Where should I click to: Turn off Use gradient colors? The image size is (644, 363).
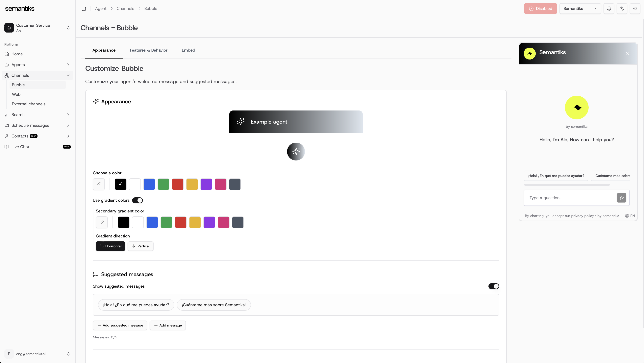(x=137, y=200)
